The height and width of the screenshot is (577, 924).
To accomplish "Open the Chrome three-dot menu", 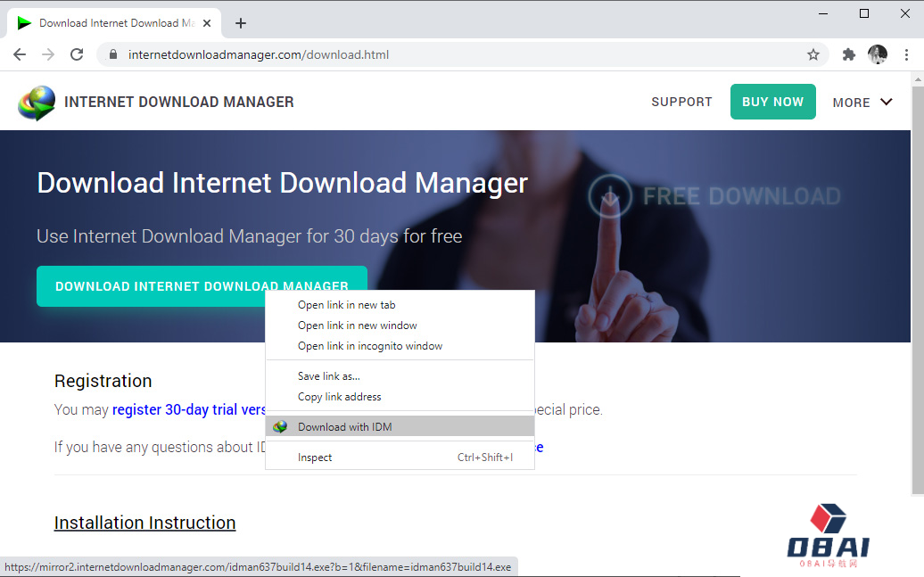I will pos(906,54).
